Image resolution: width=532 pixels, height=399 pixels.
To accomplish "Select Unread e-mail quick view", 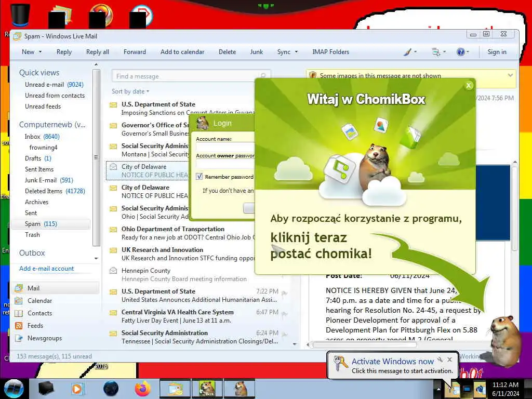I will tap(54, 85).
